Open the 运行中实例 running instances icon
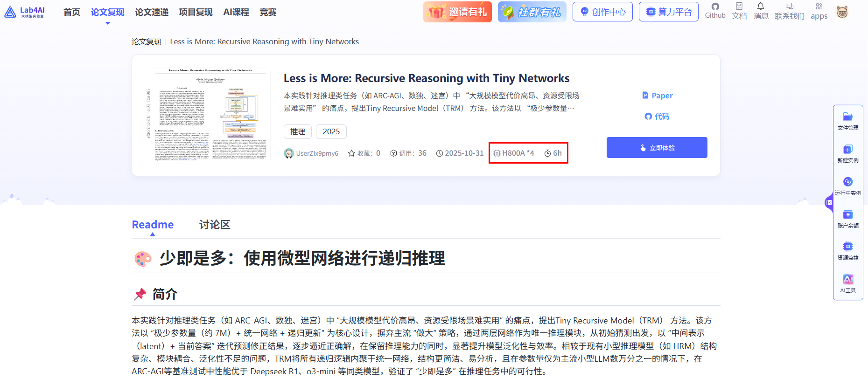This screenshot has height=385, width=868. [847, 182]
